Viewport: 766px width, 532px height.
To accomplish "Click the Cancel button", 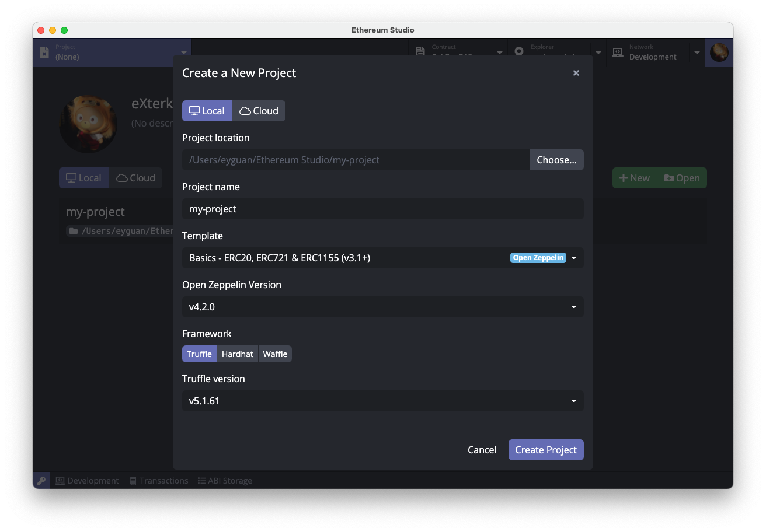I will pos(482,450).
